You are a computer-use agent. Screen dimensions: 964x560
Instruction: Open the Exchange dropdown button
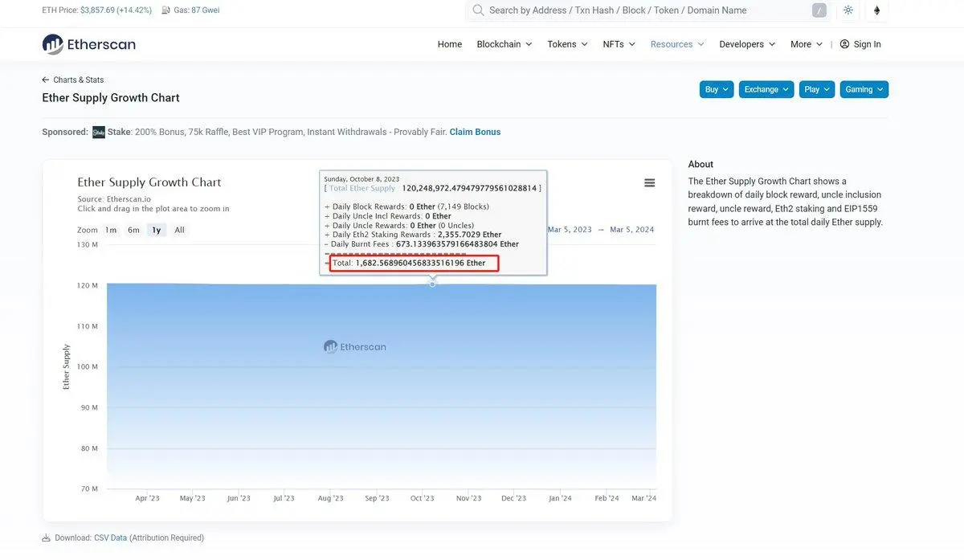click(x=766, y=89)
